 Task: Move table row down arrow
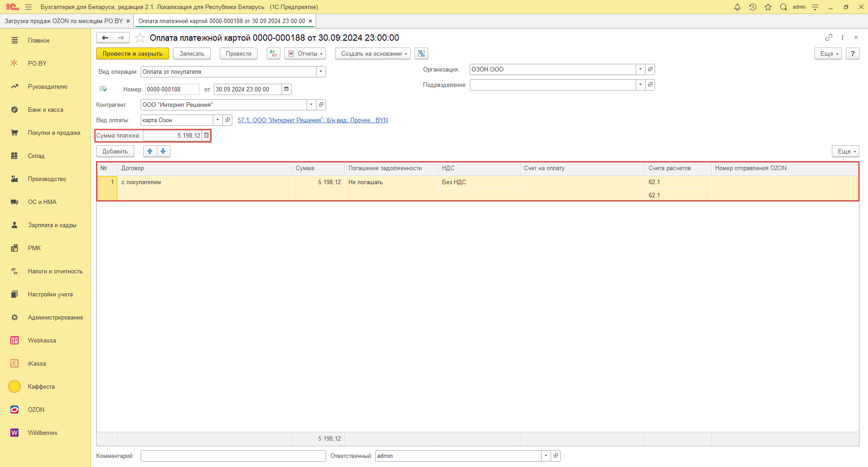163,151
